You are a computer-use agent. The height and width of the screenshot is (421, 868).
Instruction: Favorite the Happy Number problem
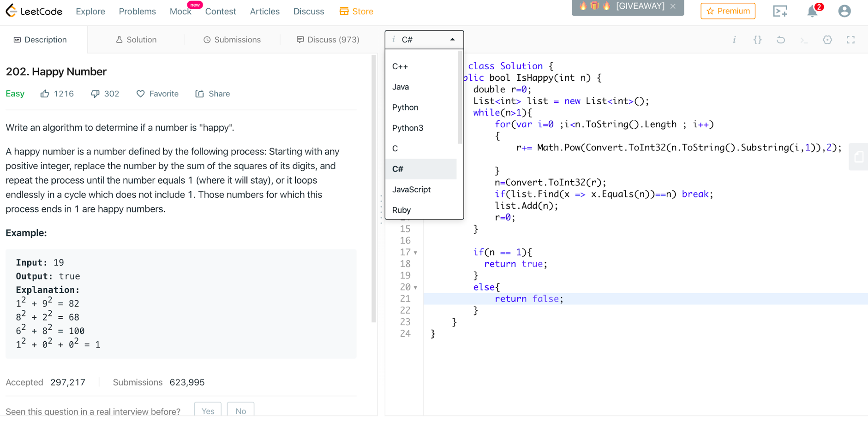point(157,94)
